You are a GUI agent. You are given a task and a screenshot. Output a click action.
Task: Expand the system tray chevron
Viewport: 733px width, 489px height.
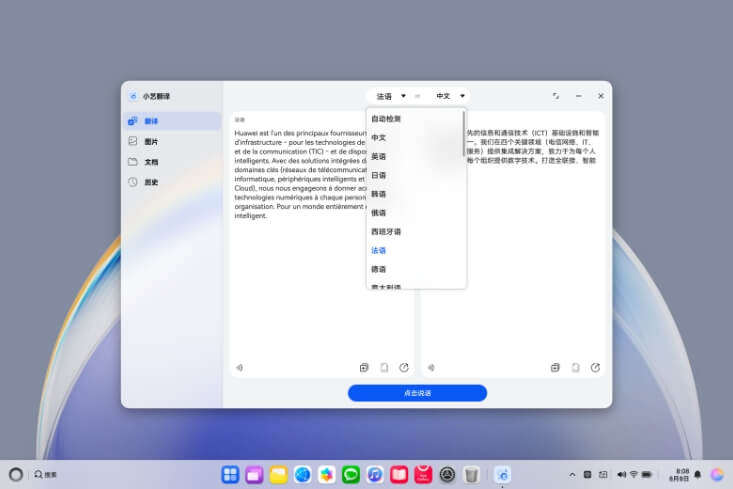click(x=572, y=475)
